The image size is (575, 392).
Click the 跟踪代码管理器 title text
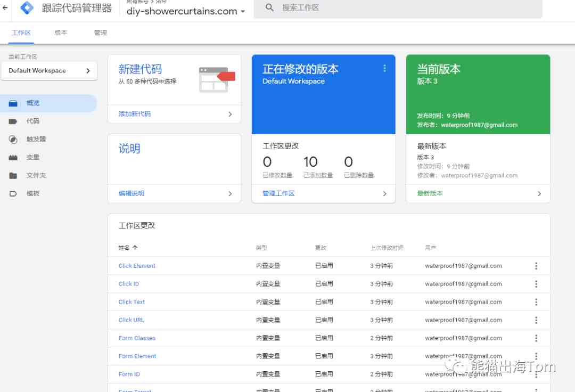[77, 7]
